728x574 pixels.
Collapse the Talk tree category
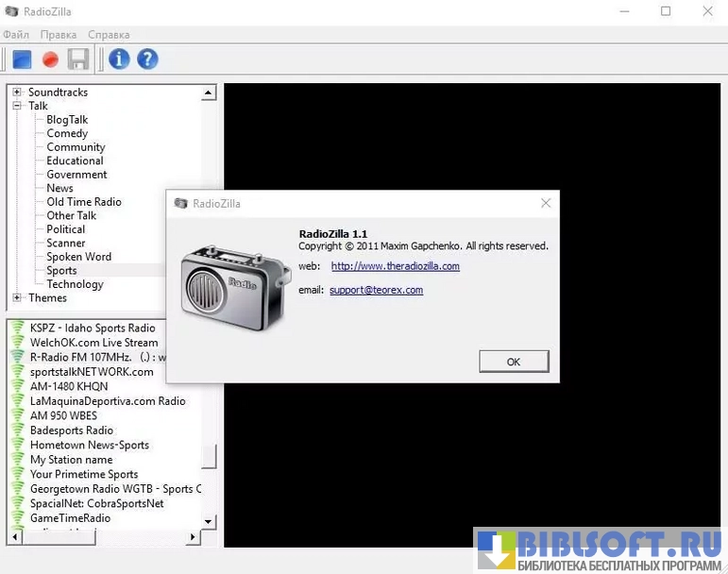point(17,107)
